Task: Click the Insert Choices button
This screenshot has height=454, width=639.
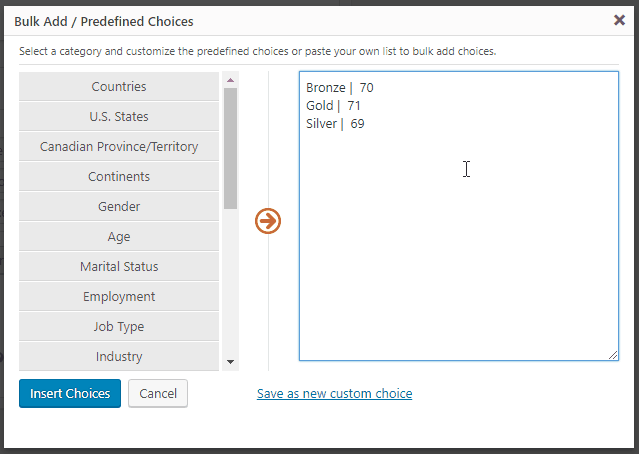Action: 70,393
